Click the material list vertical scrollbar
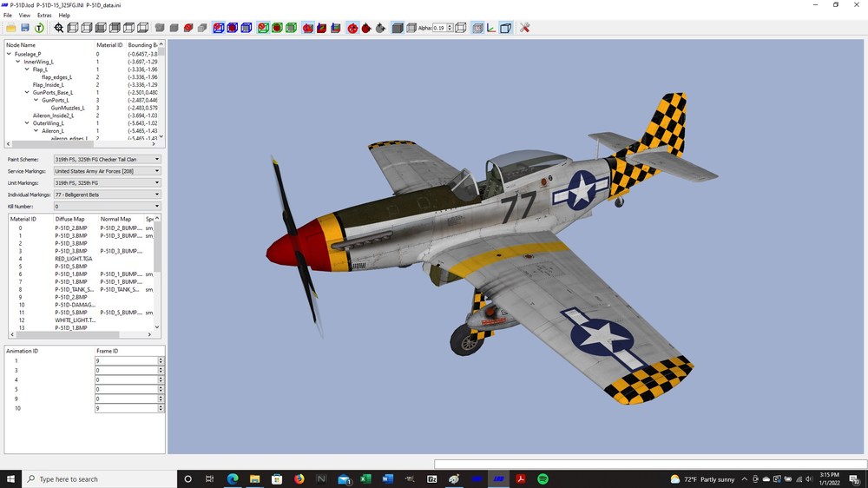The height and width of the screenshot is (488, 868). (157, 273)
